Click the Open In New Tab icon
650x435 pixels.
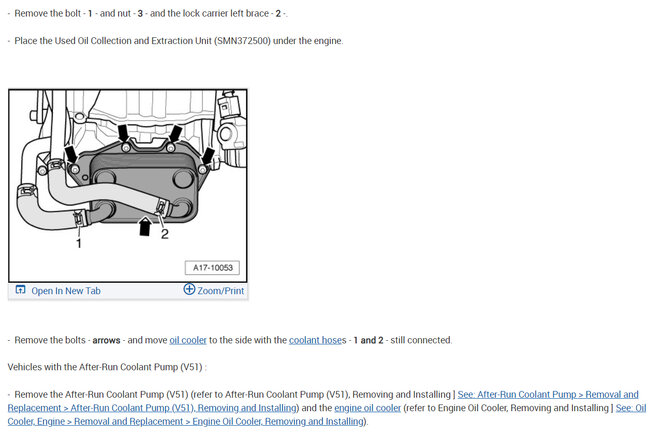pyautogui.click(x=20, y=289)
